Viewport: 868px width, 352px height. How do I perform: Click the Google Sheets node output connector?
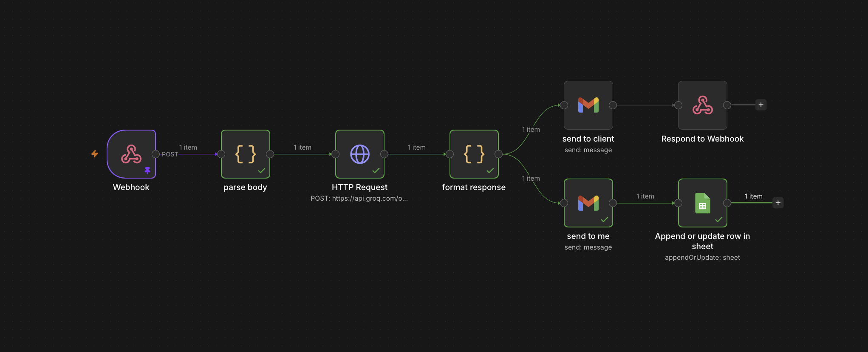[x=727, y=203]
